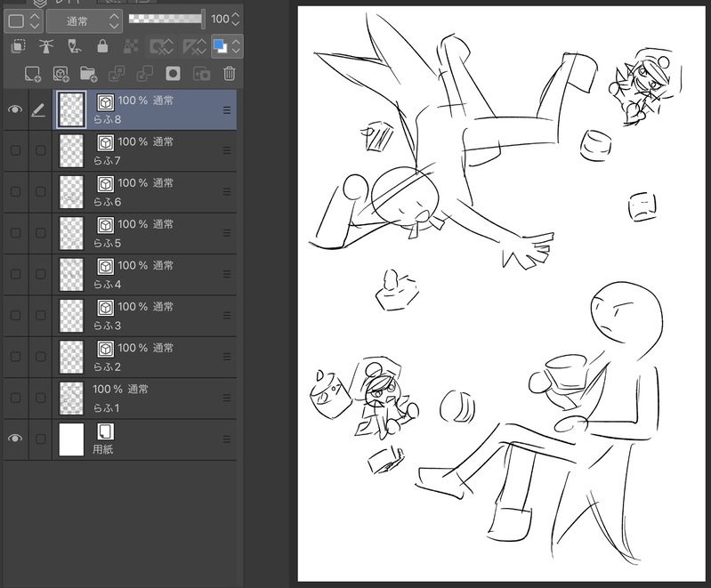The image size is (711, 588).
Task: Open layer color stepper arrows
Action: click(x=236, y=46)
